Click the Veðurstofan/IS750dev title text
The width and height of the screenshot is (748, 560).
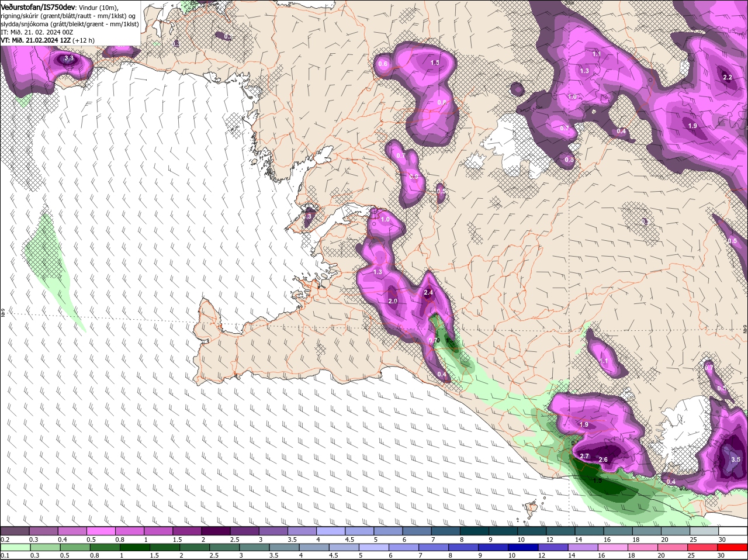coord(38,7)
